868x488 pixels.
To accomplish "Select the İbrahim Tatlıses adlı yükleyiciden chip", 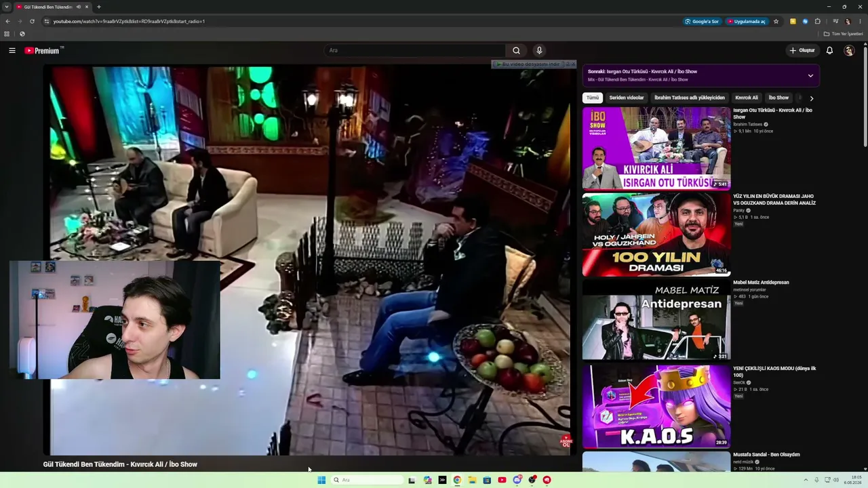I will (690, 98).
